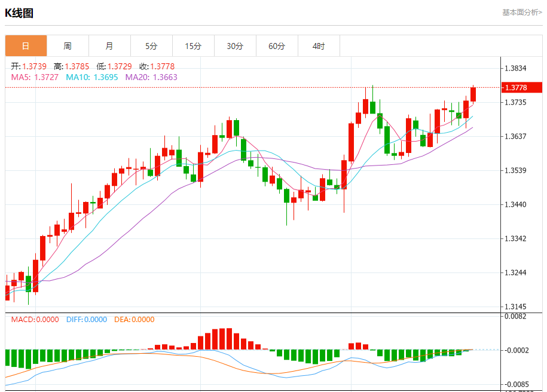Screen dimensions: 547x392
Task: Open the 月 monthly chart tab
Action: tap(109, 46)
